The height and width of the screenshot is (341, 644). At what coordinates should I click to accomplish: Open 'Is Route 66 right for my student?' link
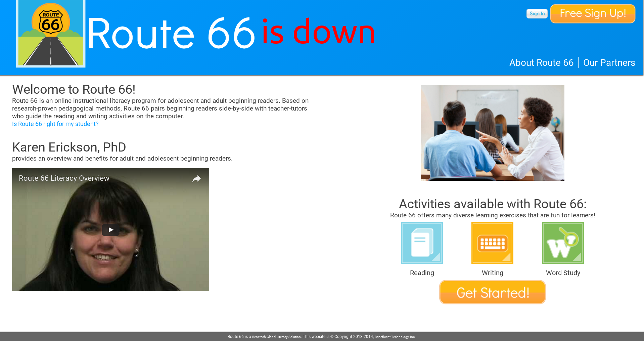55,124
